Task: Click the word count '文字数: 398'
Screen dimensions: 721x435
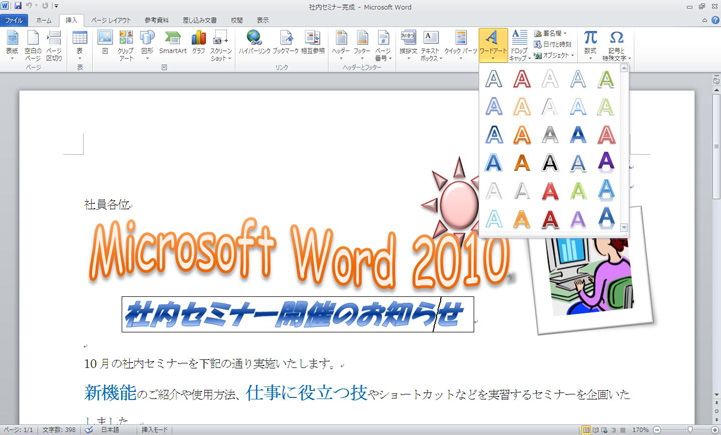Action: [x=59, y=430]
